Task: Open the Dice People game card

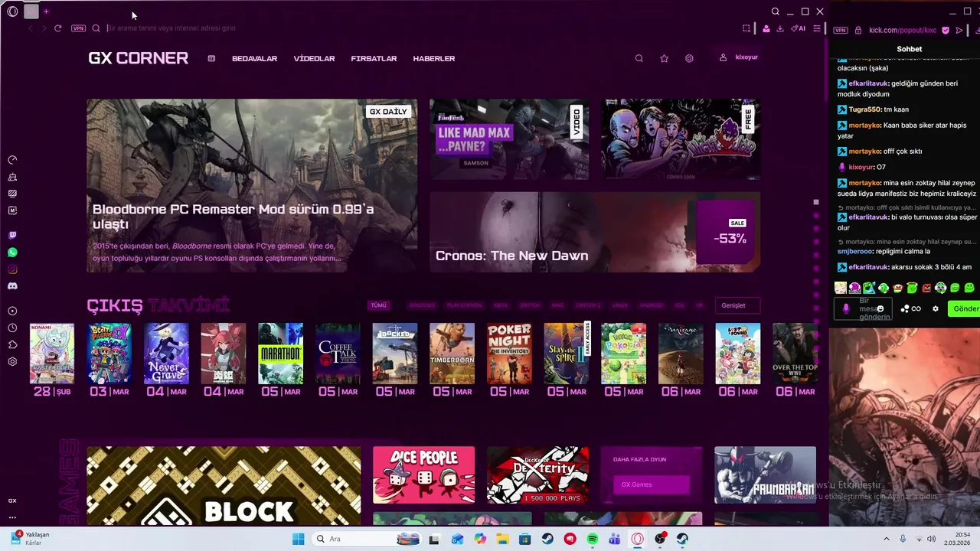Action: [x=423, y=475]
